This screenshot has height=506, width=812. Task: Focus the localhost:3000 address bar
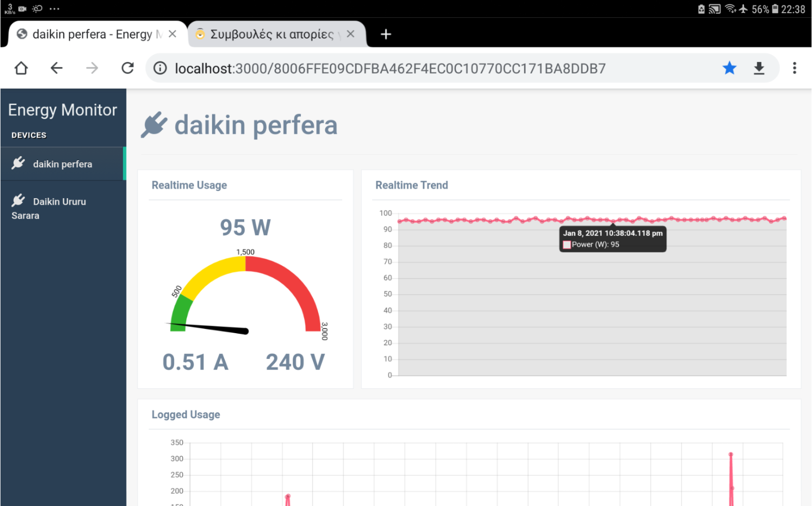[390, 68]
